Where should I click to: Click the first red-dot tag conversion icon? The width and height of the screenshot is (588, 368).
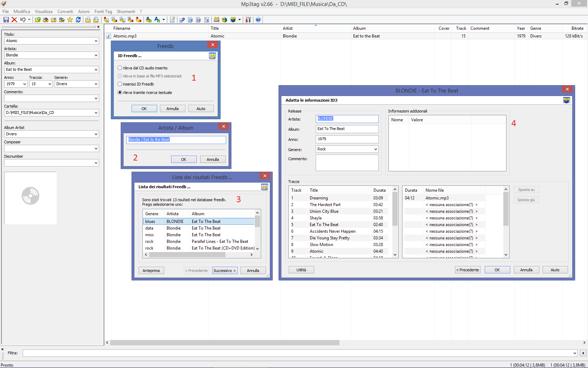point(106,20)
